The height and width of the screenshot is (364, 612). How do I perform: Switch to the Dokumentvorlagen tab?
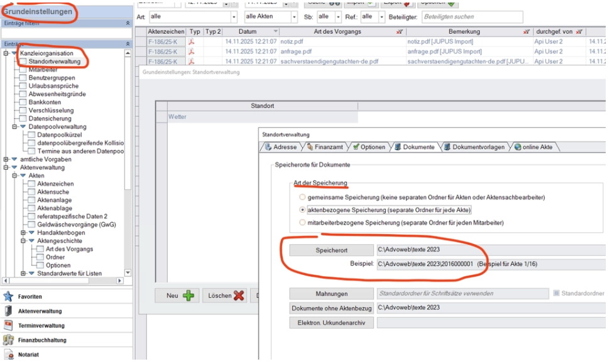(474, 147)
